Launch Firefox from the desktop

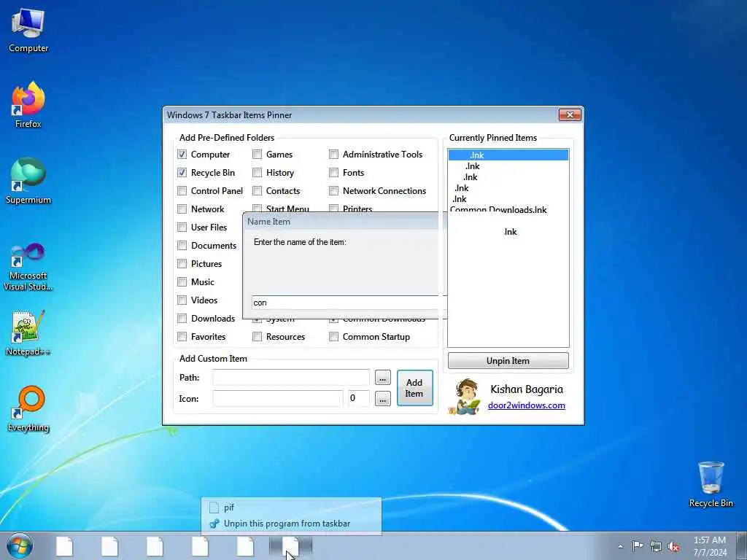(28, 105)
